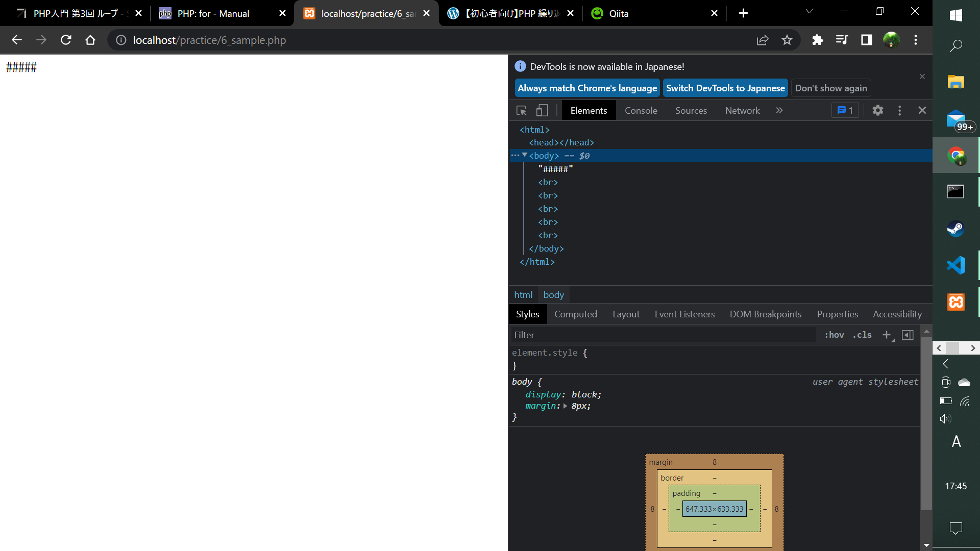Open the browser home page
The height and width of the screenshot is (551, 980).
90,40
